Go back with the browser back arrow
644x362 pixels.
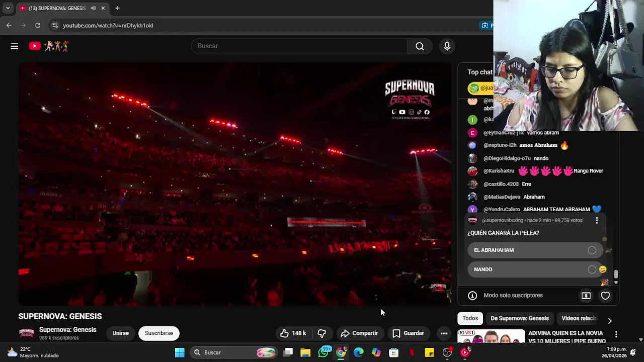[x=9, y=25]
